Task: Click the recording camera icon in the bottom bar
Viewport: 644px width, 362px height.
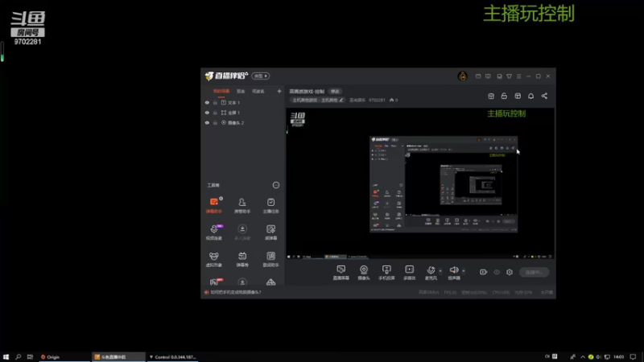Action: [484, 272]
